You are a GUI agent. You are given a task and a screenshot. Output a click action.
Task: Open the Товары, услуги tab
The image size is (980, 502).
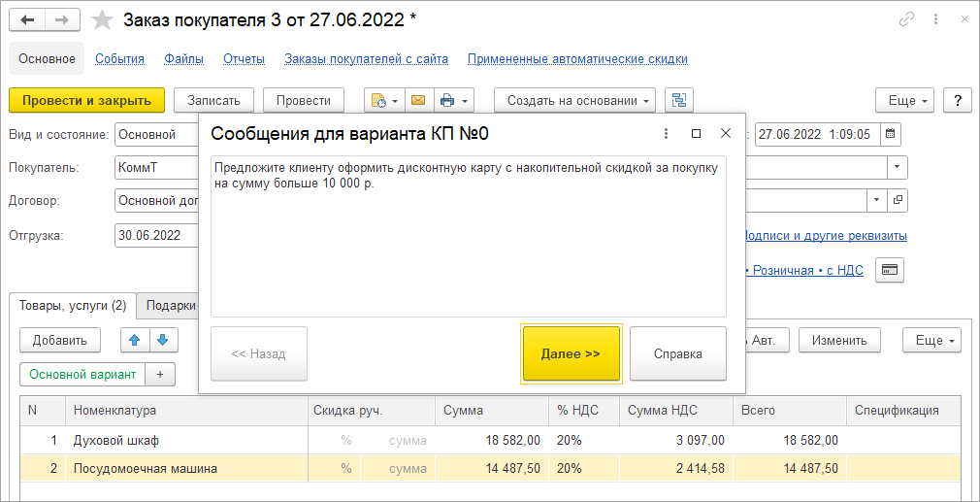(x=74, y=306)
